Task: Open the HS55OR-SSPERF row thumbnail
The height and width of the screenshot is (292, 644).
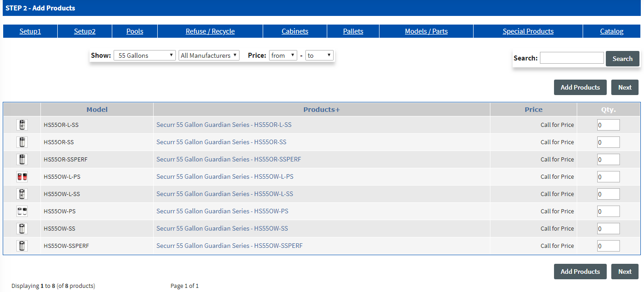Action: [22, 159]
